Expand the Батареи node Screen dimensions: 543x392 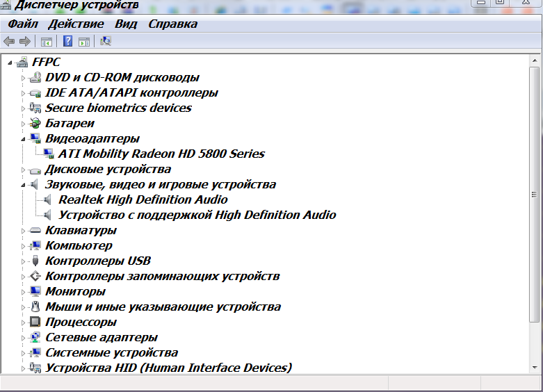coord(23,124)
